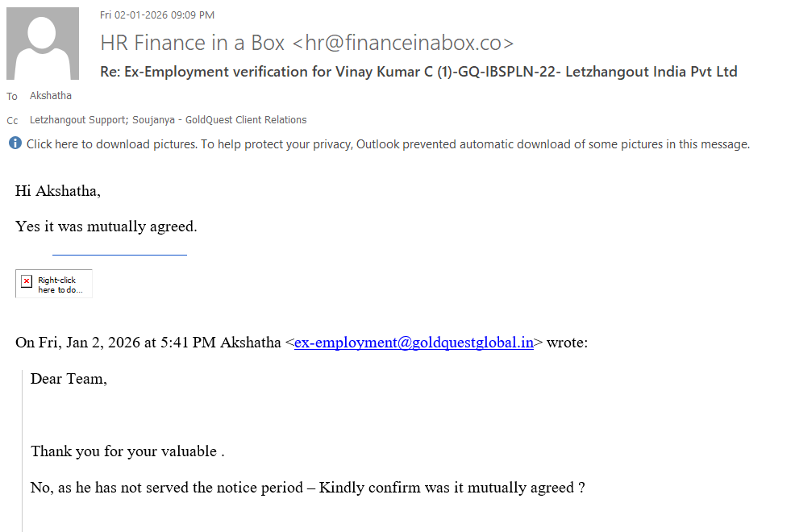Click the email subject line text
This screenshot has height=532, width=795.
coord(418,72)
